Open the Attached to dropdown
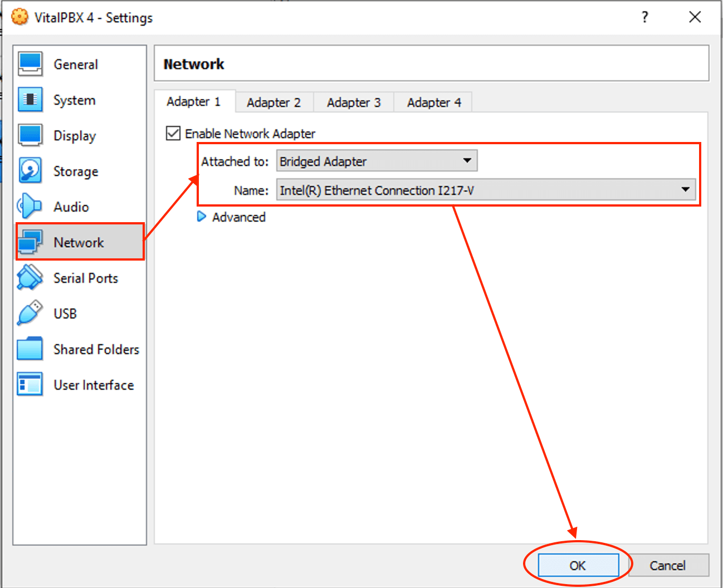The height and width of the screenshot is (588, 723). point(467,161)
